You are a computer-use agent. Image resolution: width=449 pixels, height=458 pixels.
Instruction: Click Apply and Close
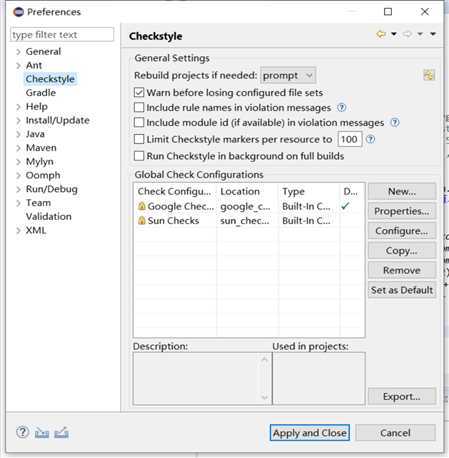(310, 433)
